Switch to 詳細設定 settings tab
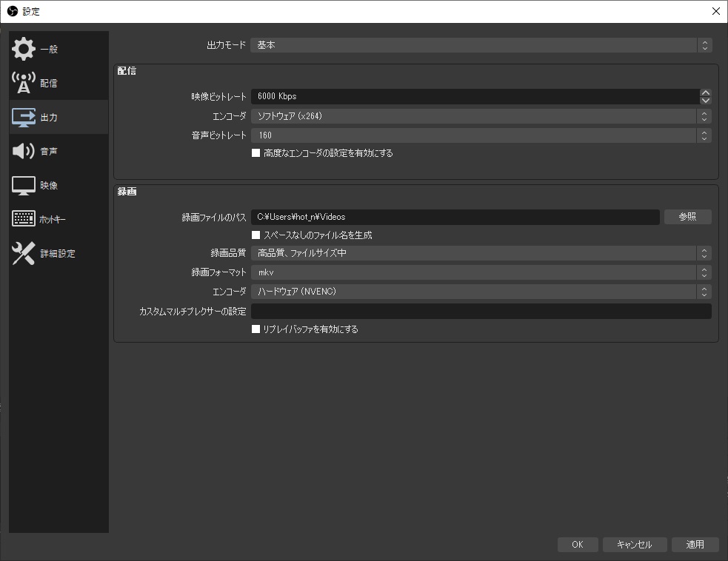Viewport: 728px width, 561px height. [59, 253]
